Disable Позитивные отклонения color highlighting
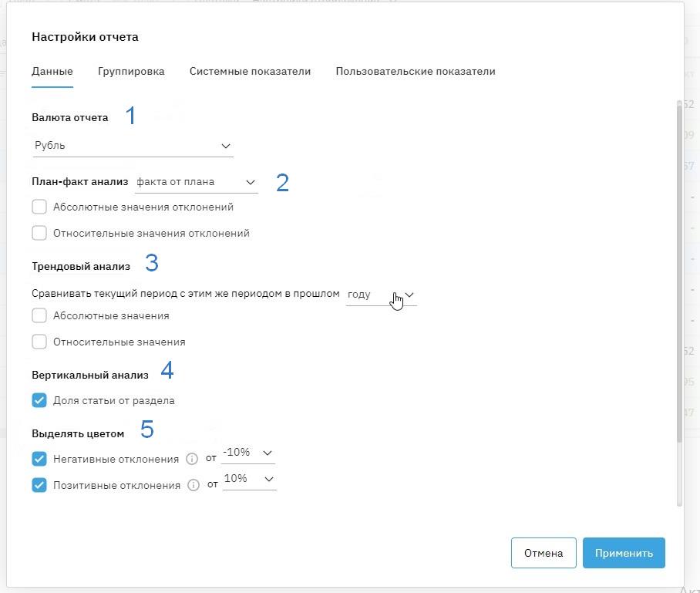The width and height of the screenshot is (700, 593). [39, 485]
